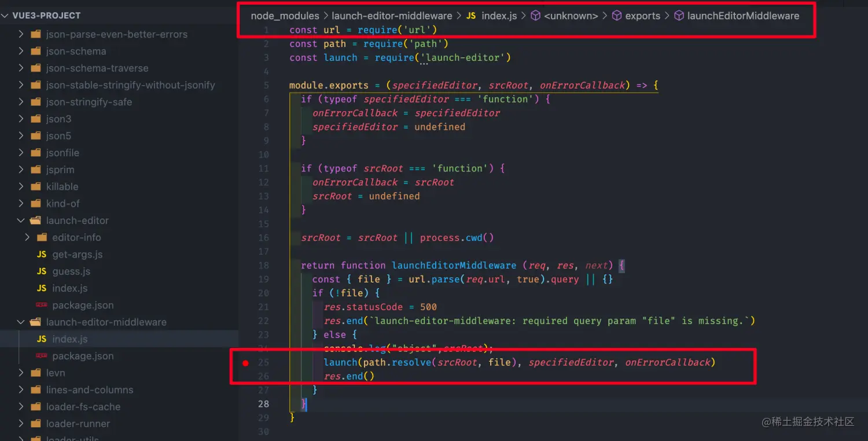Image resolution: width=868 pixels, height=441 pixels.
Task: Click res.statusCode on line 21
Action: tap(363, 307)
